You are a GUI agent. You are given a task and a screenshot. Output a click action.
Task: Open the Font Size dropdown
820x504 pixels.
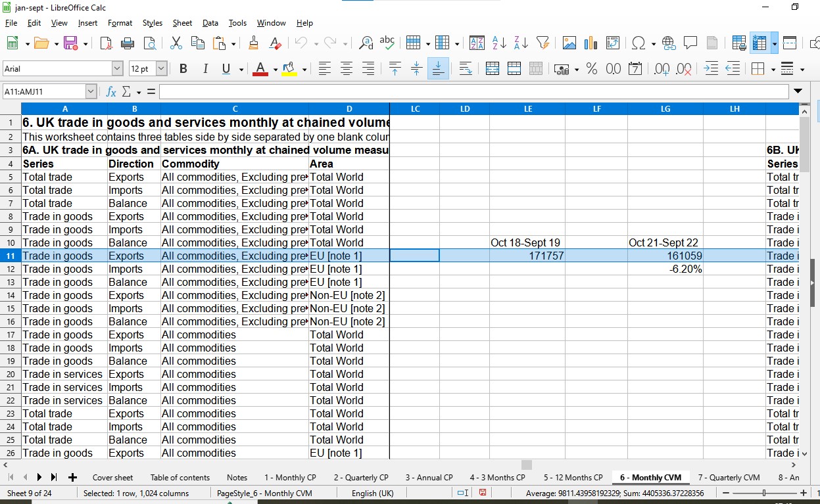[161, 68]
